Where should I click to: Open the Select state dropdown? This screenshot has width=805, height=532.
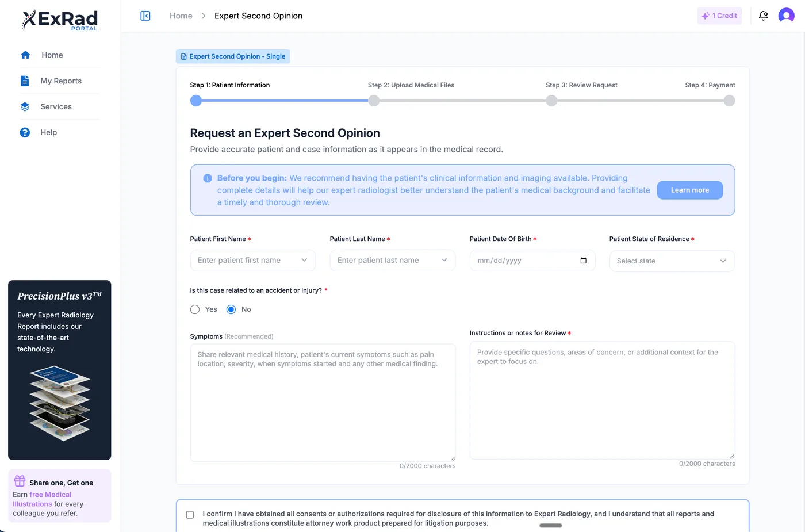point(672,261)
